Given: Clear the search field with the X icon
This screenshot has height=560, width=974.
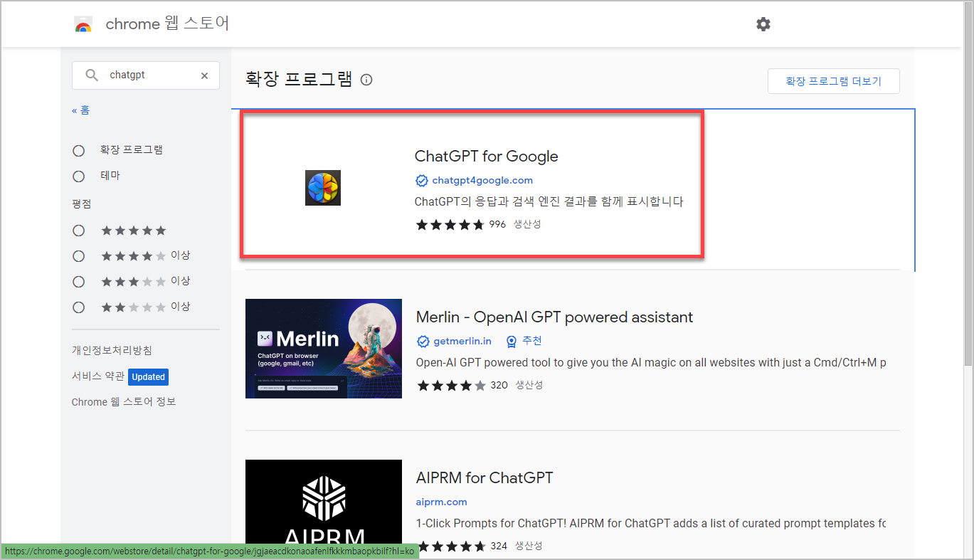Looking at the screenshot, I should click(204, 75).
